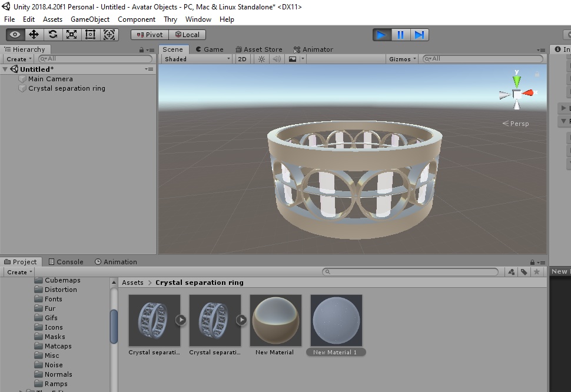Toggle scene lighting with the sun icon
The image size is (571, 392).
click(261, 59)
